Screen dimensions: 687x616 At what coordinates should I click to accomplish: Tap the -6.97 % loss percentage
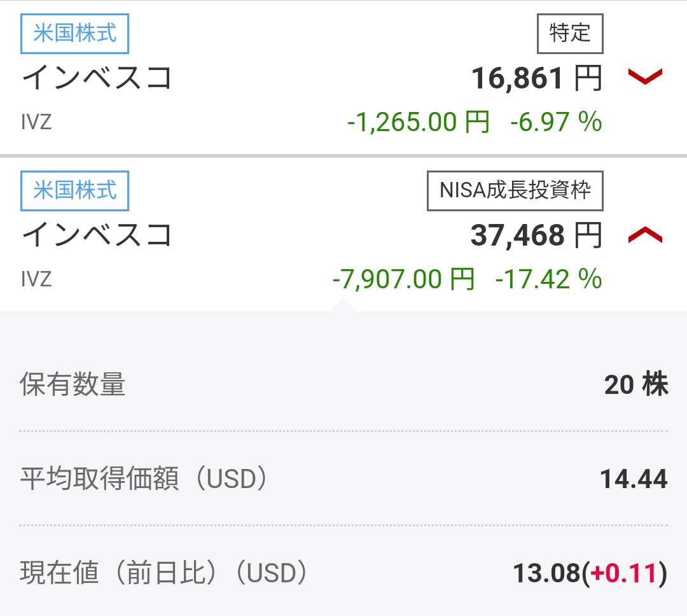[556, 122]
